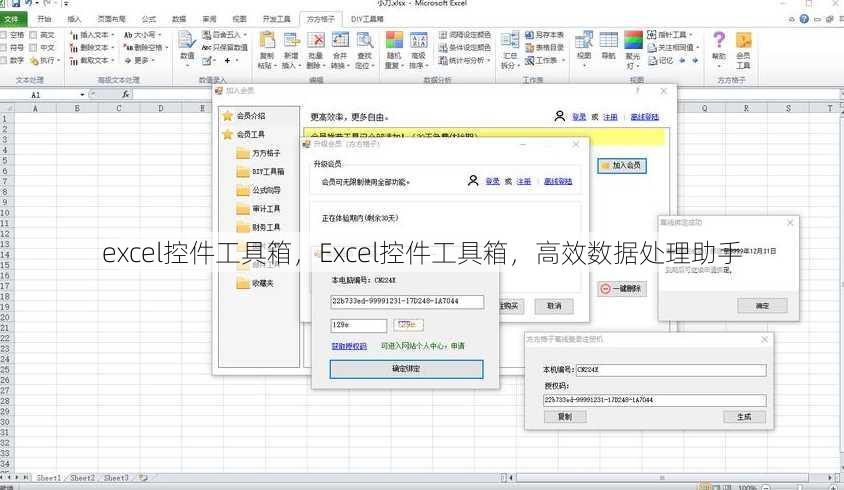Click the horizontal scrollbar at bottom
The height and width of the screenshot is (490, 844).
(662, 478)
